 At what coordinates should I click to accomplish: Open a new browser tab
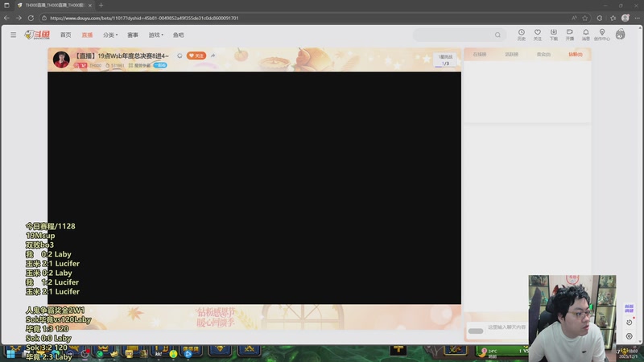101,6
